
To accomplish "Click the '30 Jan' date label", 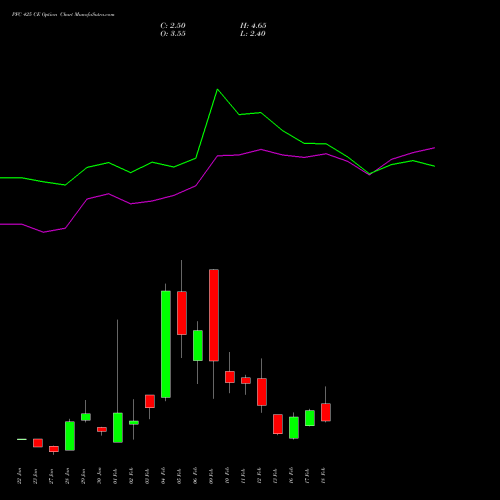I will 99,476.
